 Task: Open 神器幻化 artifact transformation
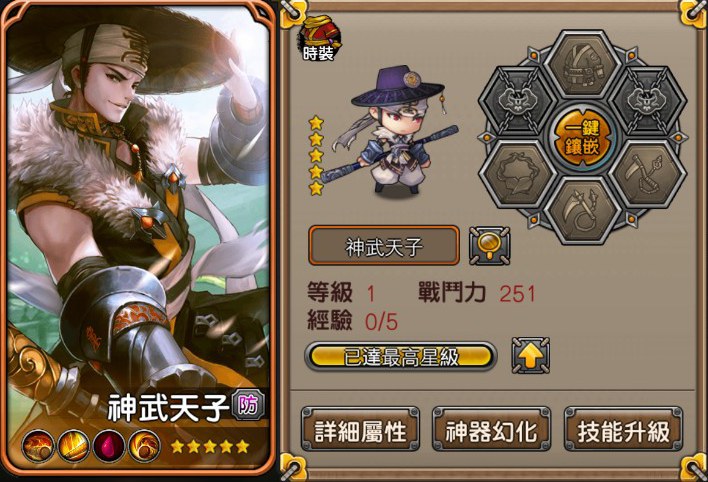(x=492, y=429)
